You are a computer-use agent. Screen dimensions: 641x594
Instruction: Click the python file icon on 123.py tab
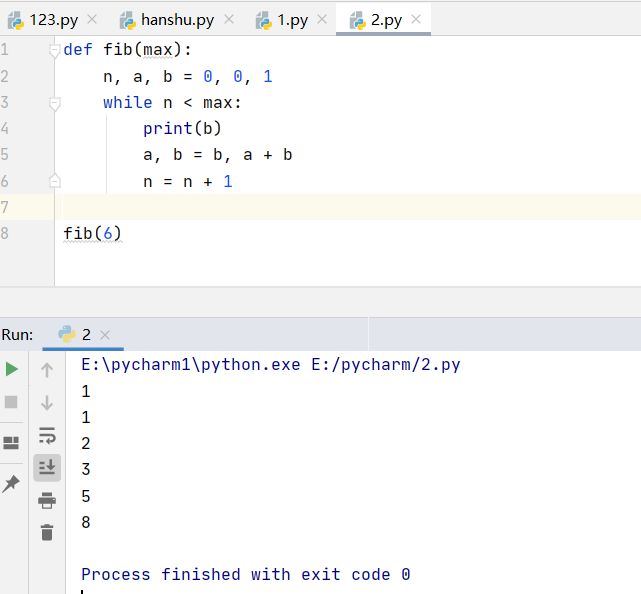[x=16, y=20]
